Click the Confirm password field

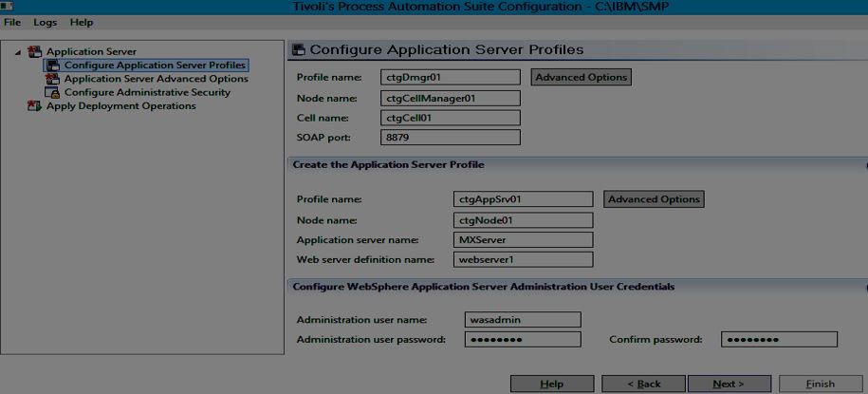click(779, 339)
